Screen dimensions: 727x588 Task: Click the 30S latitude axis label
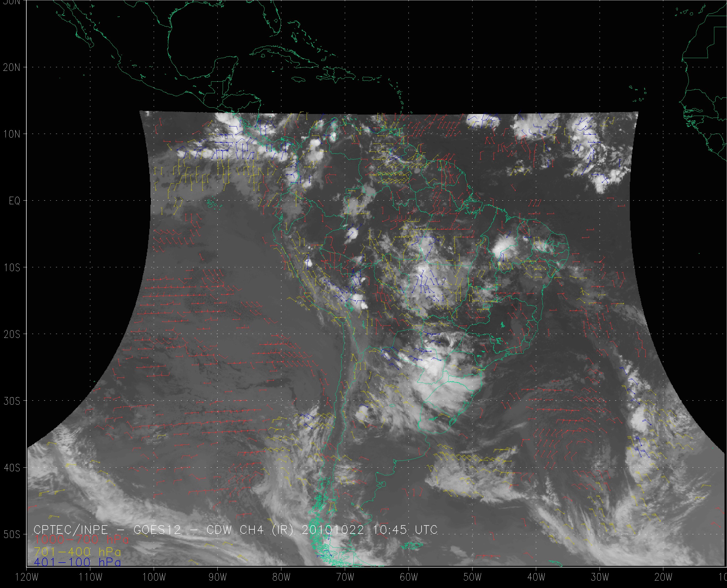[x=12, y=401]
